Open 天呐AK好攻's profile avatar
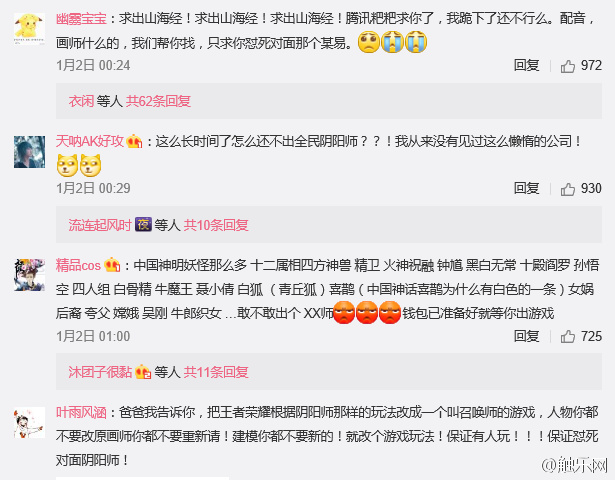This screenshot has width=615, height=480. (x=29, y=152)
